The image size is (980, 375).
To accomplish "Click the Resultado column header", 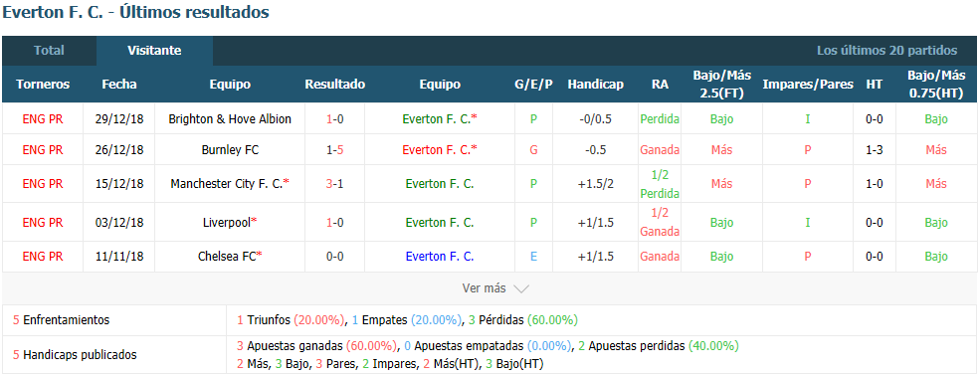I will 335,85.
